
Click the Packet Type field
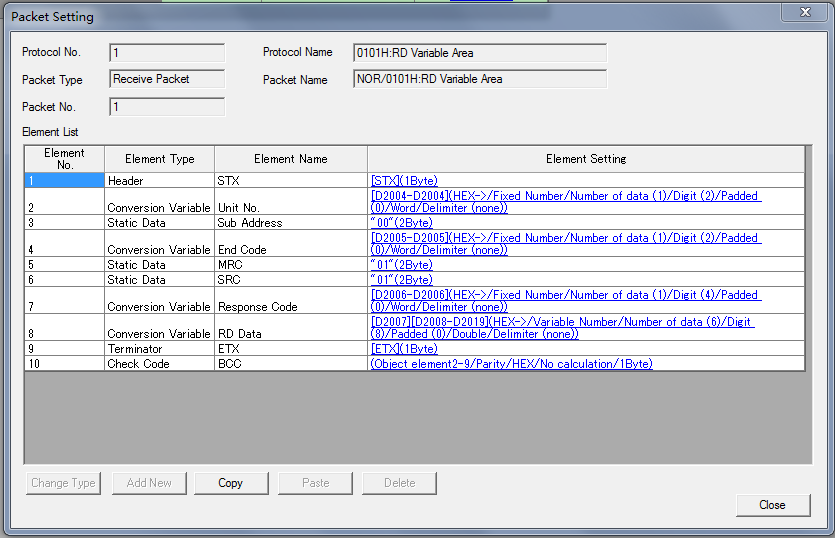point(167,79)
